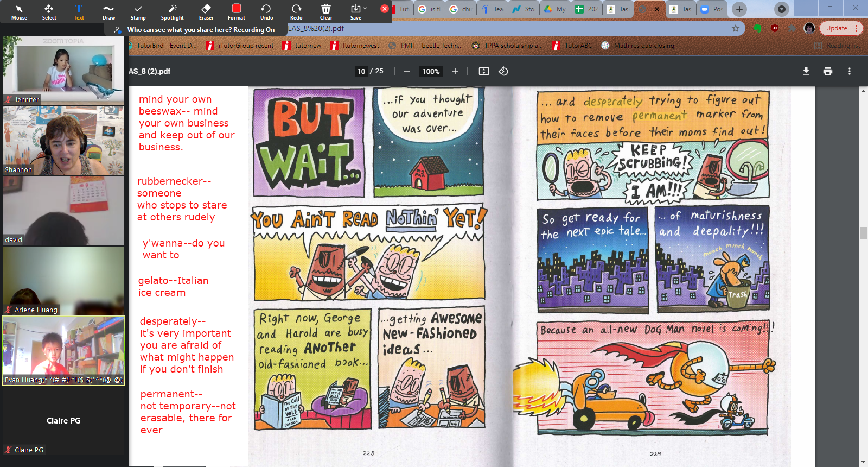Activate the Text annotation tool
868x467 pixels.
tap(79, 12)
